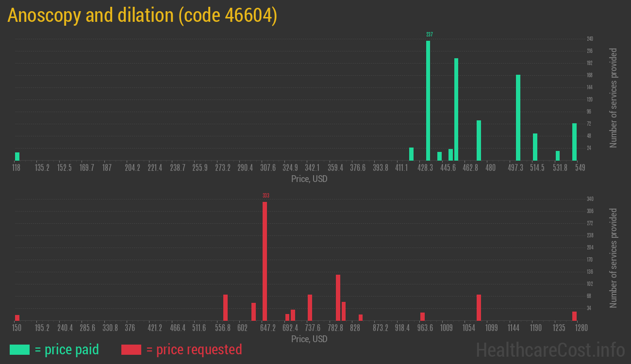This screenshot has width=631, height=364.
Task: Click the 'Anoscopy and dilation (code 46604)' title
Action: pyautogui.click(x=142, y=16)
